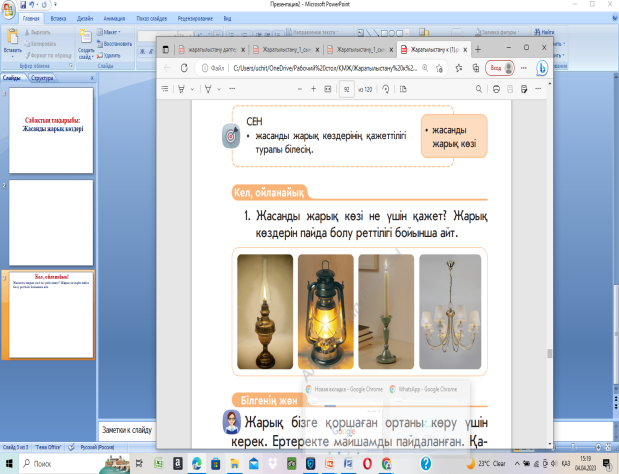
Task: Reload the PDF page in Edge
Action: (184, 68)
